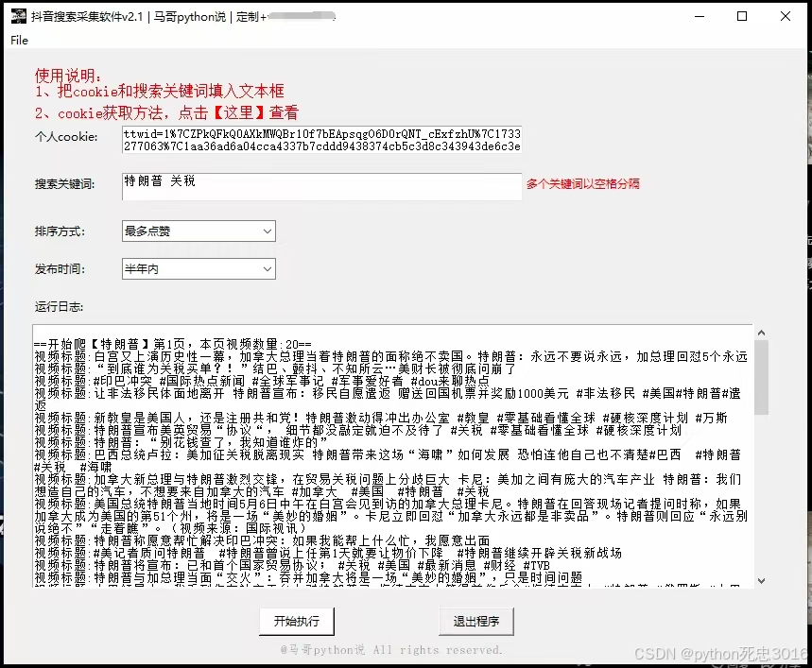Open the 发布时间 dropdown showing 半年内
Viewport: 812px width, 668px height.
(199, 269)
